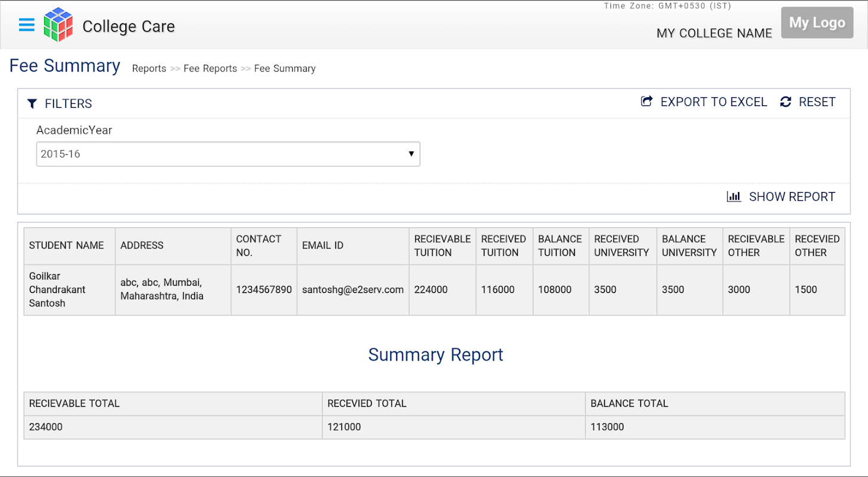Click the MY COLLEGE NAME text
The height and width of the screenshot is (477, 868).
[714, 33]
